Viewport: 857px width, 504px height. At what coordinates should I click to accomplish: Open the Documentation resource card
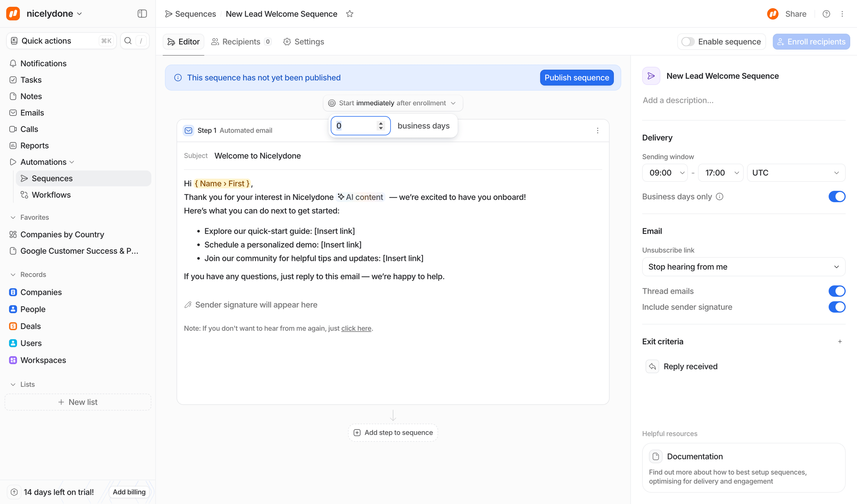[x=744, y=468]
